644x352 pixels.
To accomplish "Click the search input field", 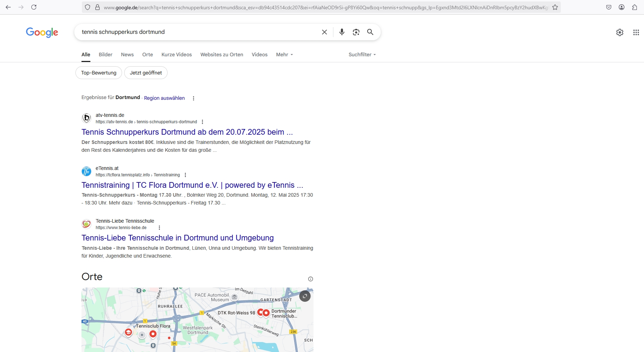I will pyautogui.click(x=196, y=32).
